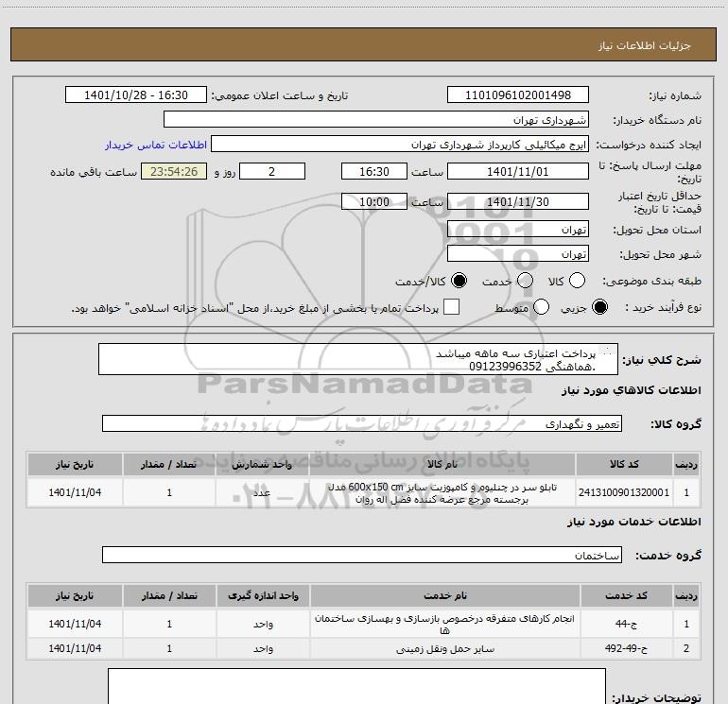Click service name سایر حمل ونقل زمینی
Screen dimensions: 728x704
point(444,649)
